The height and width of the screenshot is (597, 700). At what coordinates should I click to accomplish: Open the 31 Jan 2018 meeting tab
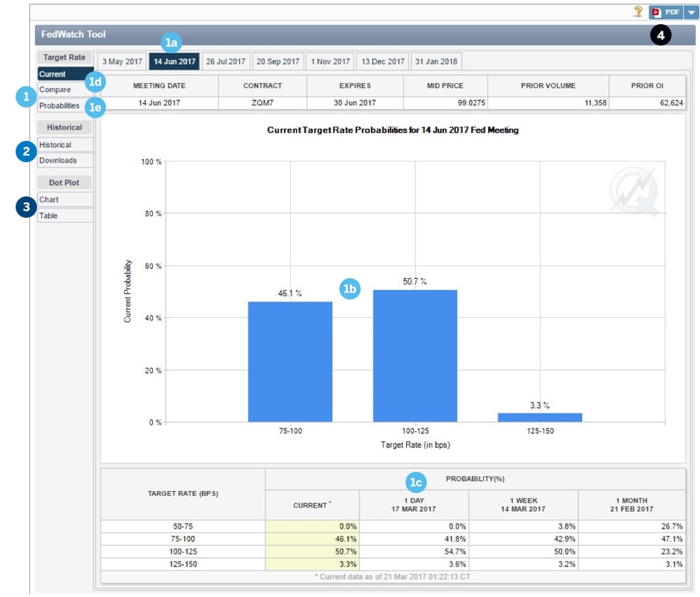(436, 62)
